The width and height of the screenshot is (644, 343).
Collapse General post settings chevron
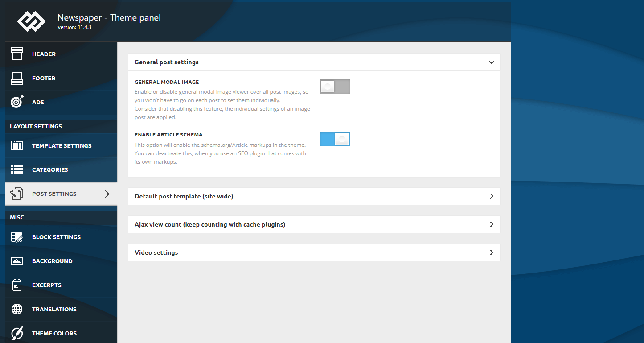(x=492, y=62)
